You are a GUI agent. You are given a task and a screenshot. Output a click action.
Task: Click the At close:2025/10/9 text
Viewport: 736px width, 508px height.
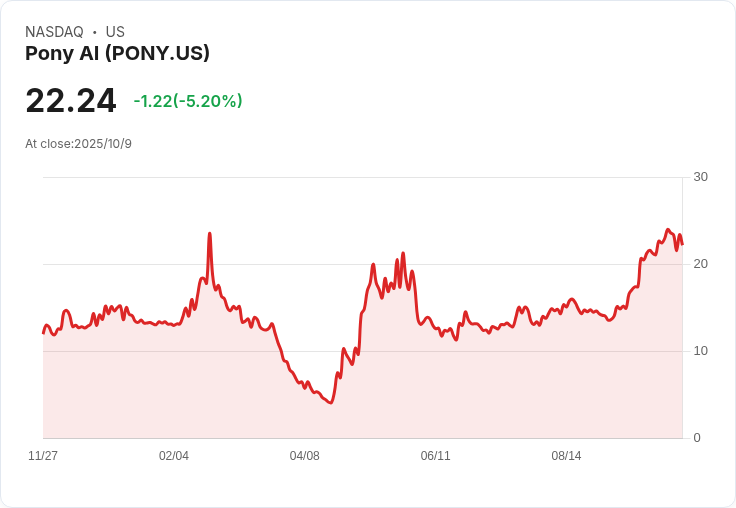click(x=78, y=144)
